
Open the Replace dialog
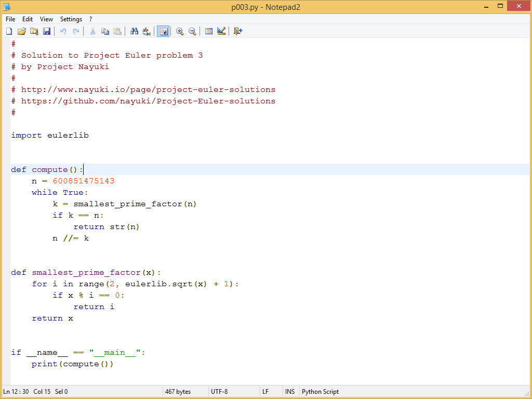pyautogui.click(x=146, y=31)
